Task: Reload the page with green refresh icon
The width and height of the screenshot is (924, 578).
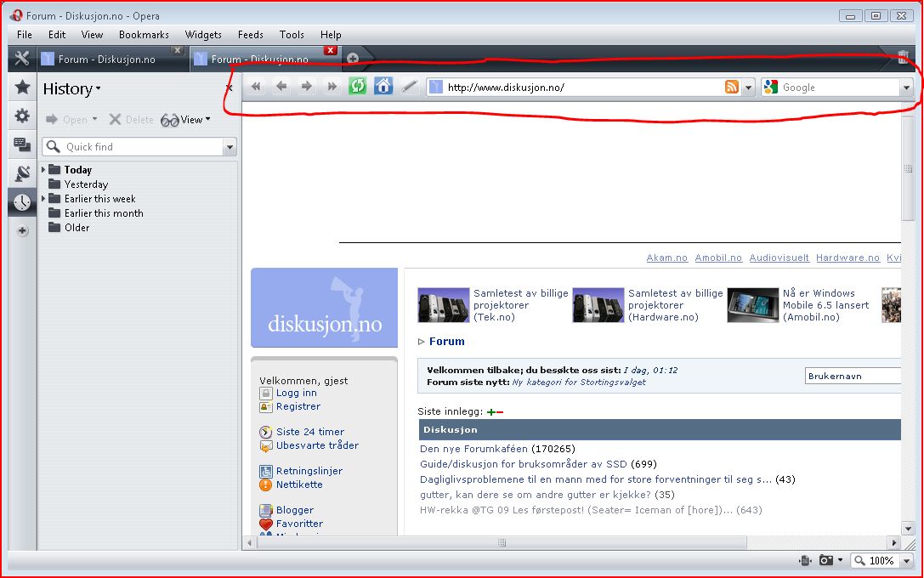Action: tap(358, 87)
